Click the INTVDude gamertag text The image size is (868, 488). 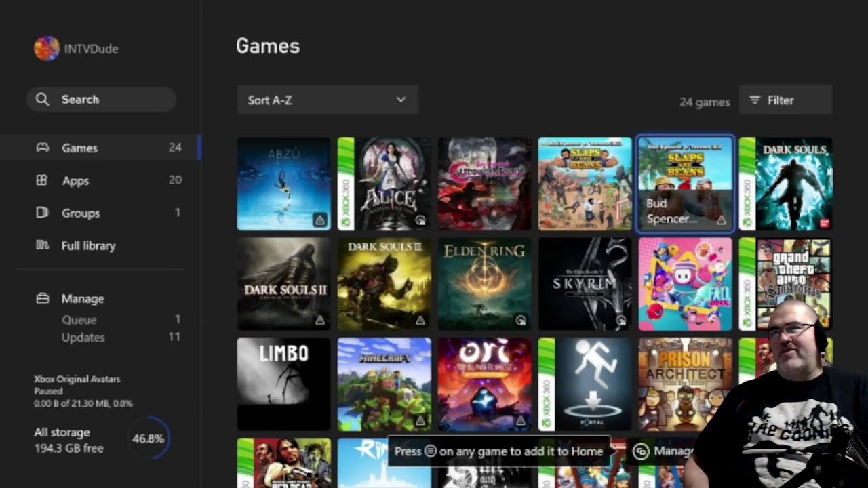pyautogui.click(x=91, y=49)
